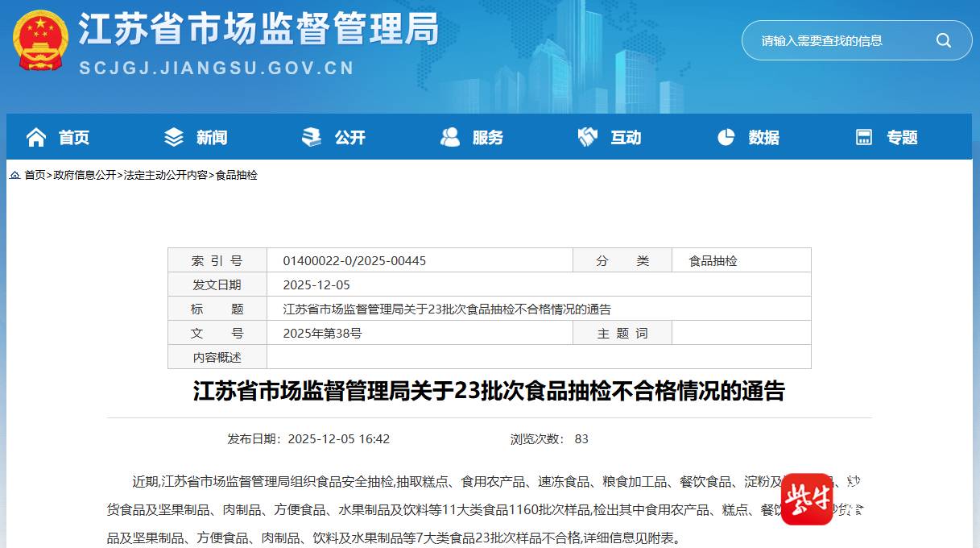Image resolution: width=980 pixels, height=548 pixels.
Task: Click the 食品抽检 breadcrumb link
Action: pos(237,175)
